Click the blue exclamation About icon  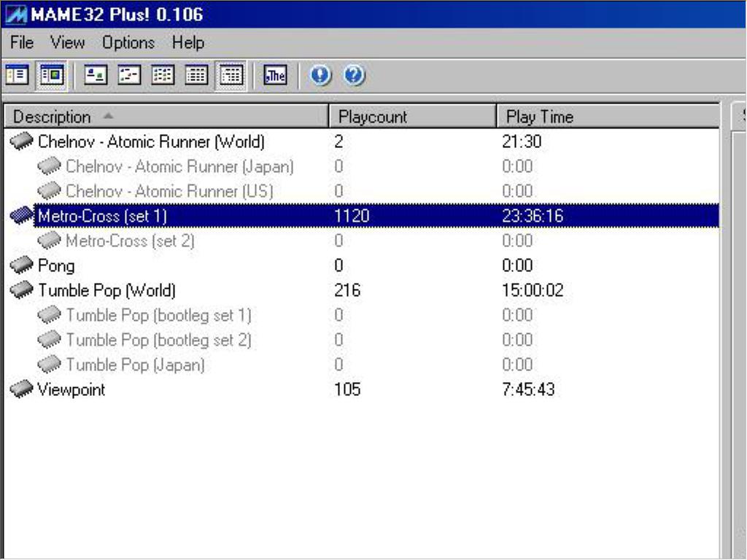(320, 75)
